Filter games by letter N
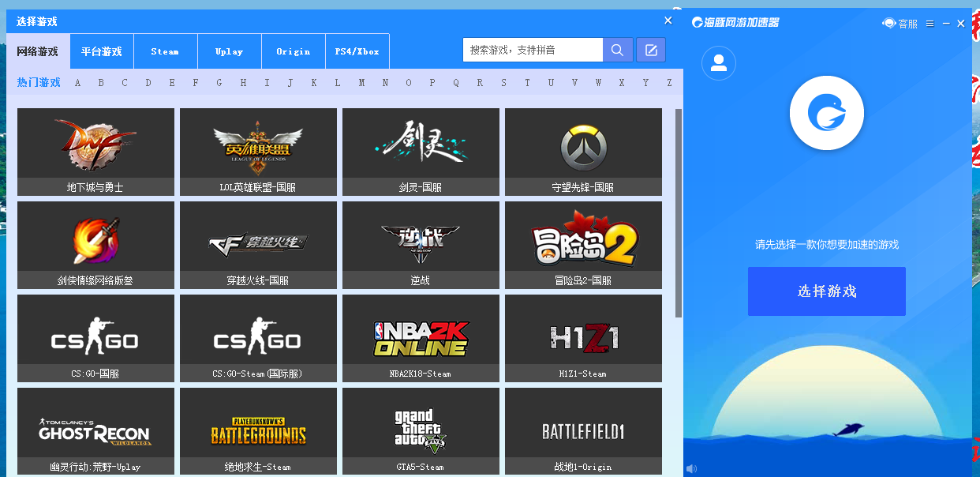The image size is (980, 477). 385,83
